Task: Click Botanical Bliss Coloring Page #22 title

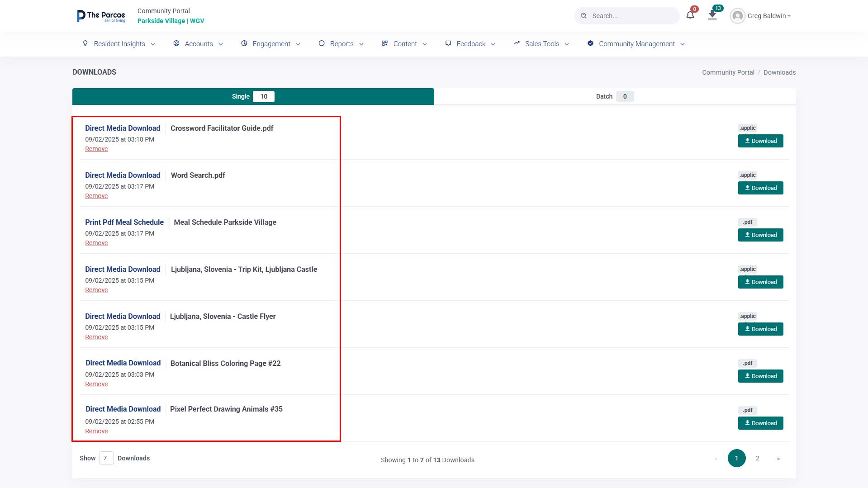Action: coord(225,363)
